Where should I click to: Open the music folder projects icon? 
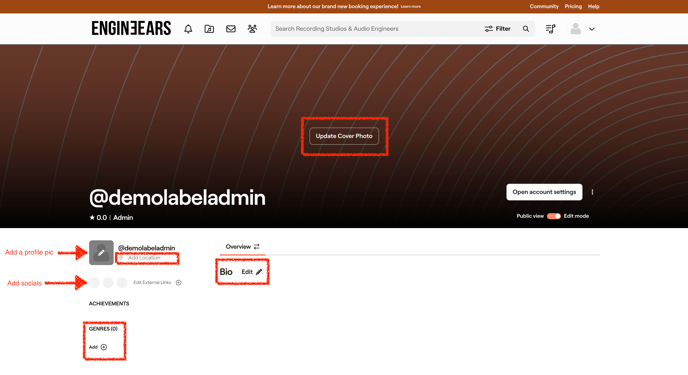[x=209, y=29]
